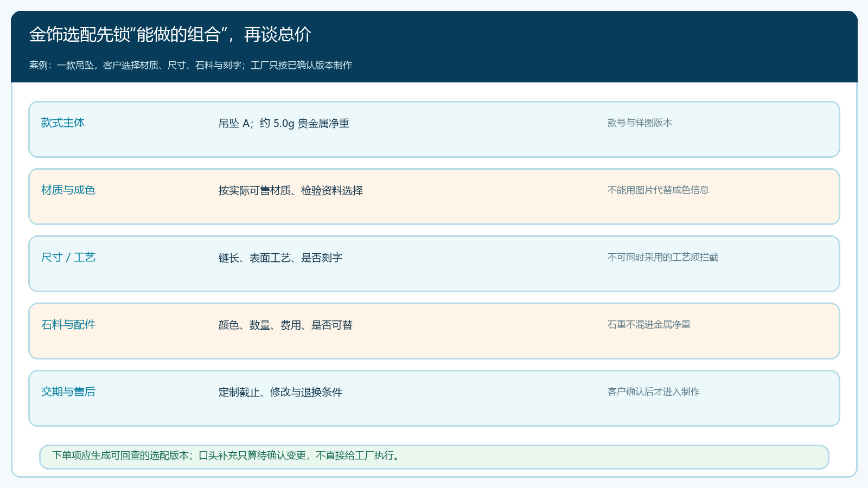Click the note 款号与样图版本

(640, 123)
